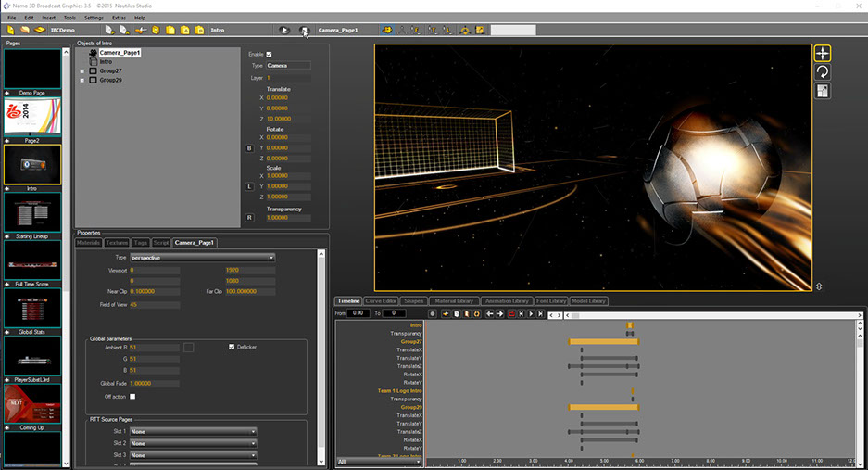This screenshot has height=470, width=868.
Task: Click the left arrow icon in timeline toolbar
Action: point(490,314)
